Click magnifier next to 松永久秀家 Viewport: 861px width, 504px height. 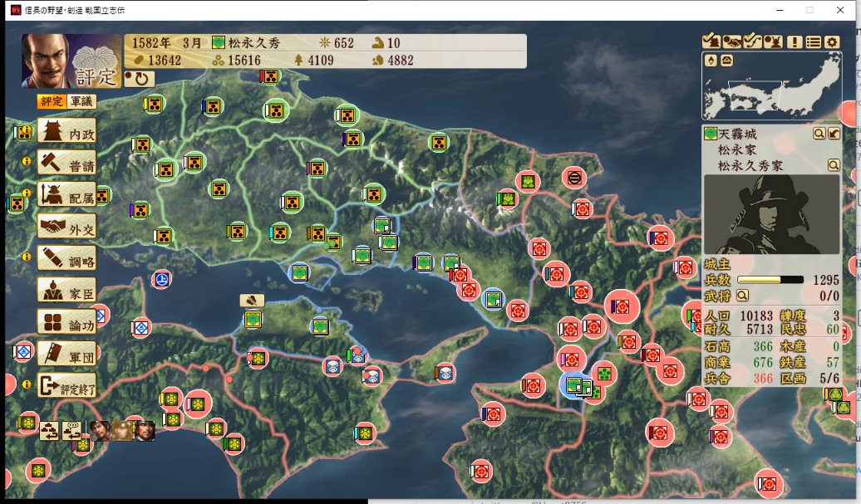click(x=834, y=165)
